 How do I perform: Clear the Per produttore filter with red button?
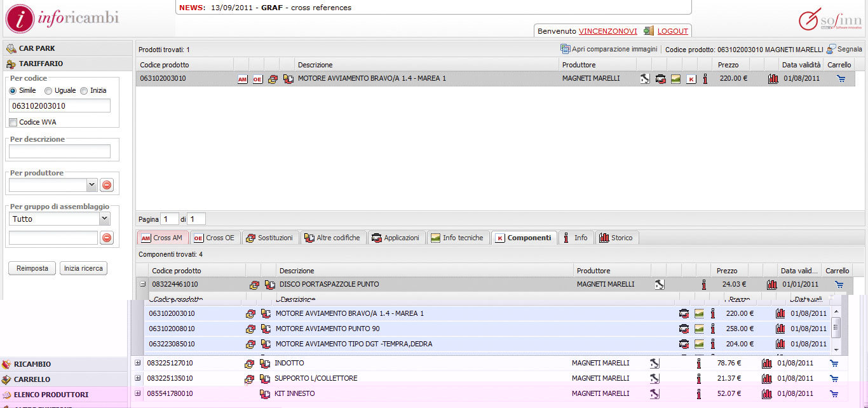point(107,185)
